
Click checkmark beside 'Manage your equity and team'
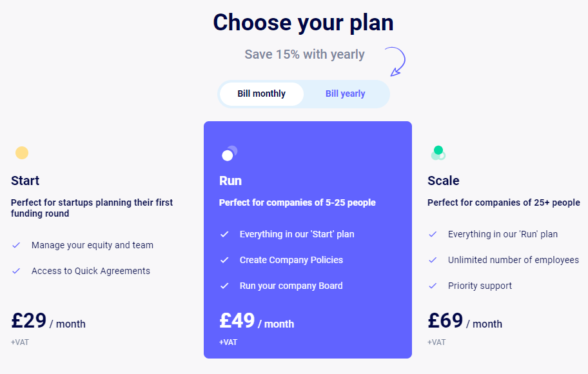click(16, 245)
